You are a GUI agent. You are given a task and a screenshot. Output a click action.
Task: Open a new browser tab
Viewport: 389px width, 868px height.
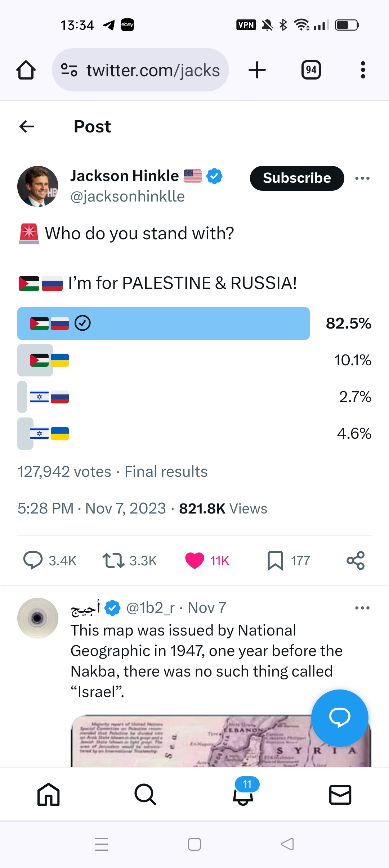(257, 70)
